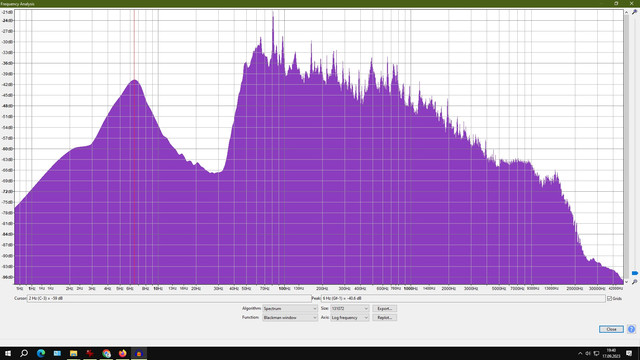Click the Peak readout text field
640x360 pixels.
pos(463,299)
